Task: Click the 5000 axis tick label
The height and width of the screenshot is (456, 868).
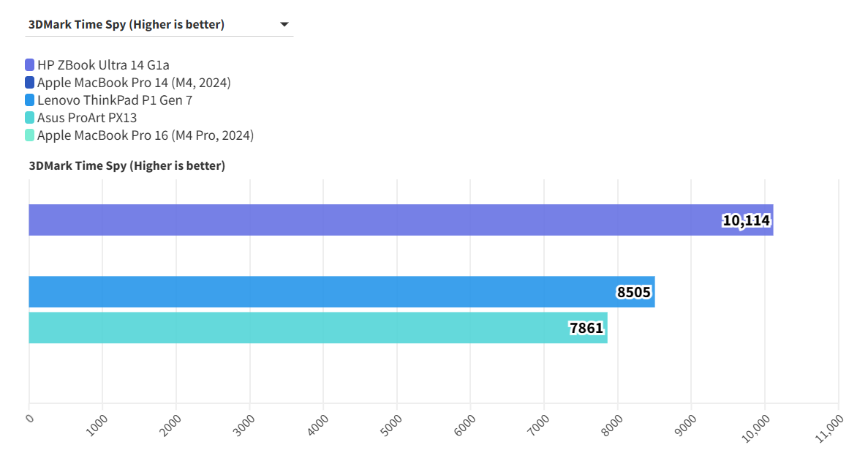Action: pos(390,425)
